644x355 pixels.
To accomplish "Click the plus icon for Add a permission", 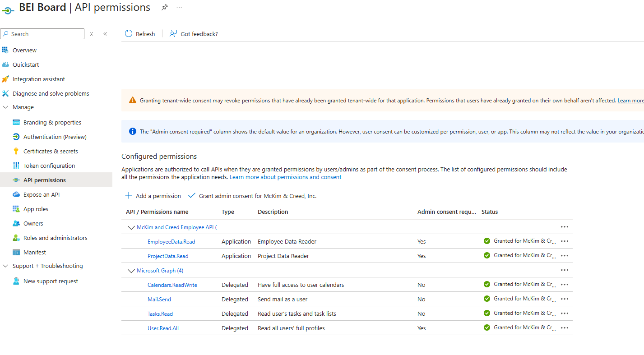I will [129, 195].
